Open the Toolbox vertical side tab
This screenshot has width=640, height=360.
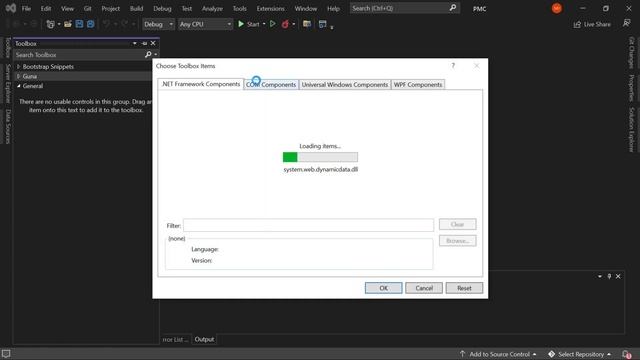pyautogui.click(x=8, y=47)
